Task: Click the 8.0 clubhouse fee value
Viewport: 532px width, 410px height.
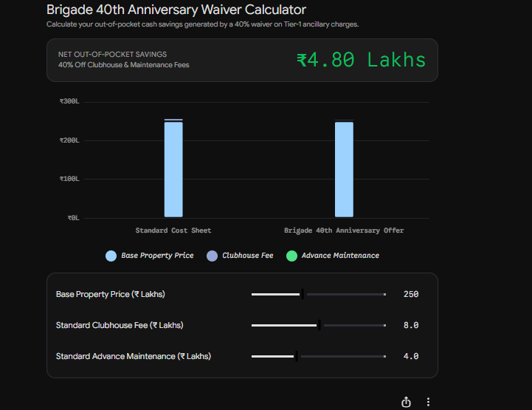Action: coord(411,326)
